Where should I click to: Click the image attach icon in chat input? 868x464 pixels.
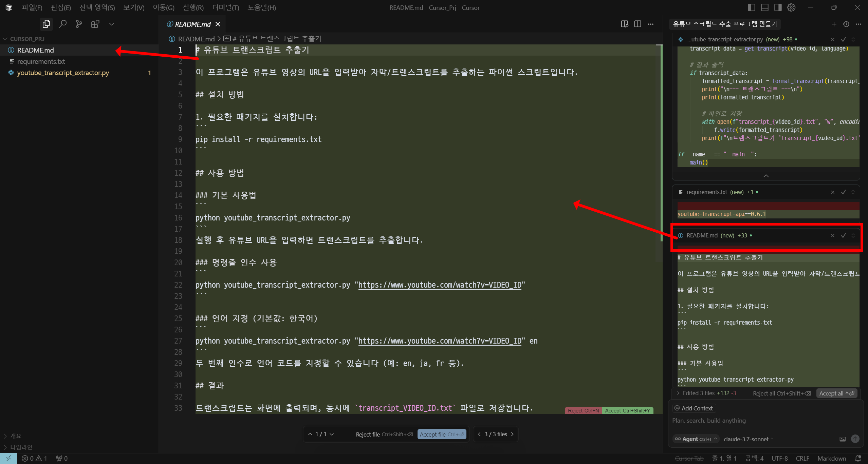point(843,439)
